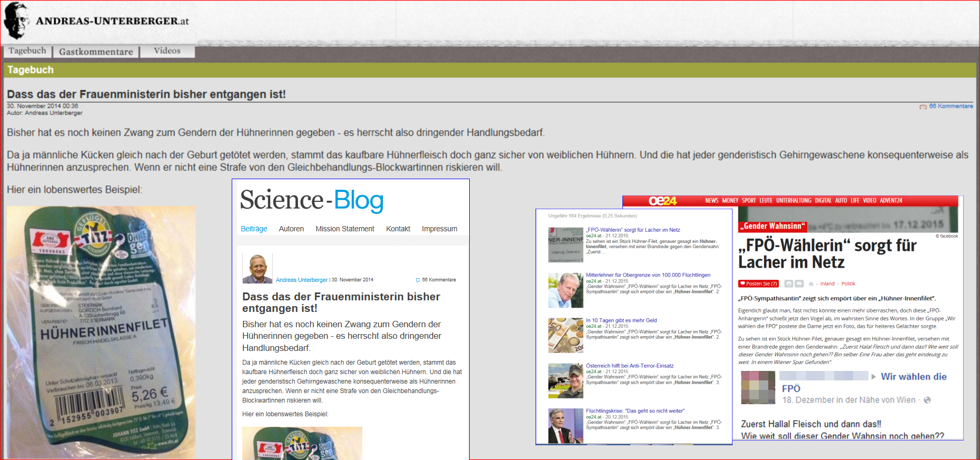Click the Andreas-Unterberger.at portrait logo
The width and height of the screenshot is (980, 460).
pos(16,21)
